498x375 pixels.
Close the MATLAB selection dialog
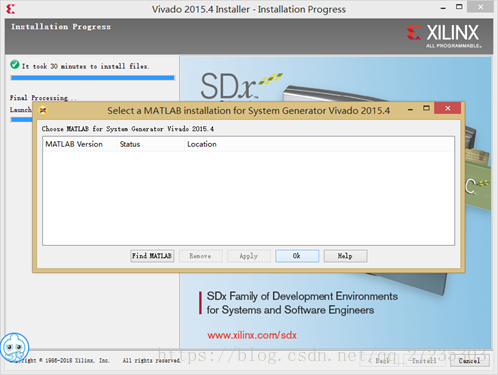(x=448, y=108)
